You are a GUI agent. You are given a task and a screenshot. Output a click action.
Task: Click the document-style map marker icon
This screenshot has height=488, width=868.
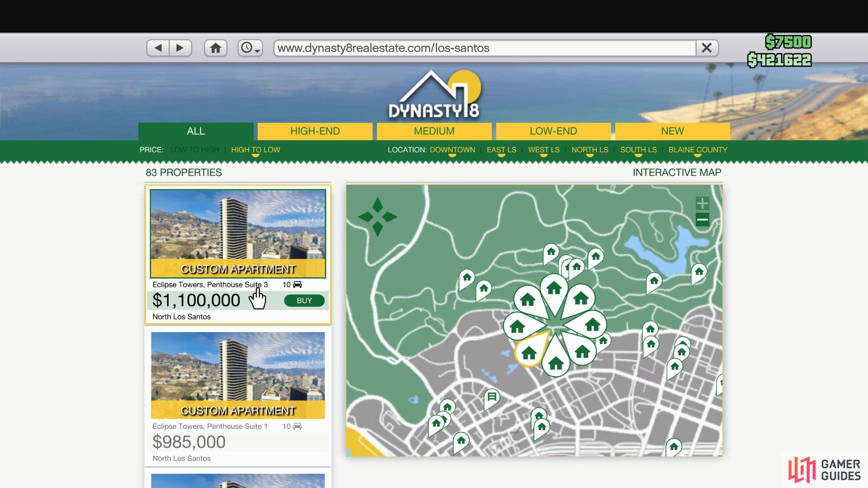pyautogui.click(x=491, y=398)
